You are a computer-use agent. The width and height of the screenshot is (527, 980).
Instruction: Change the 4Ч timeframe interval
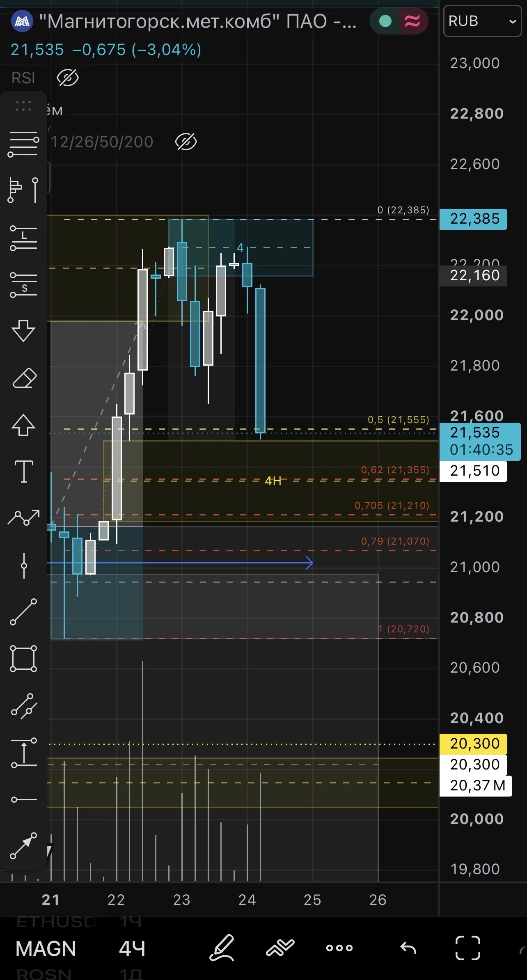pos(132,948)
